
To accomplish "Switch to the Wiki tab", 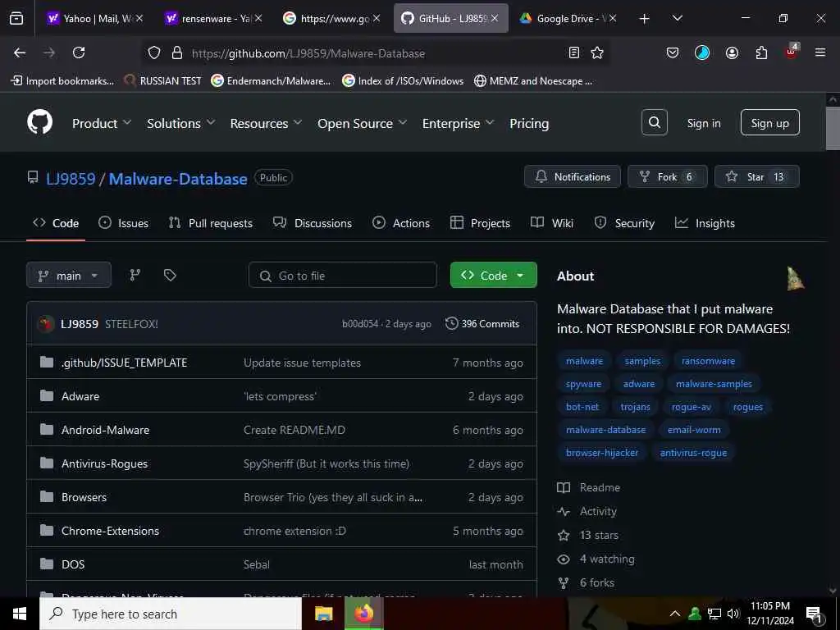I will click(552, 223).
